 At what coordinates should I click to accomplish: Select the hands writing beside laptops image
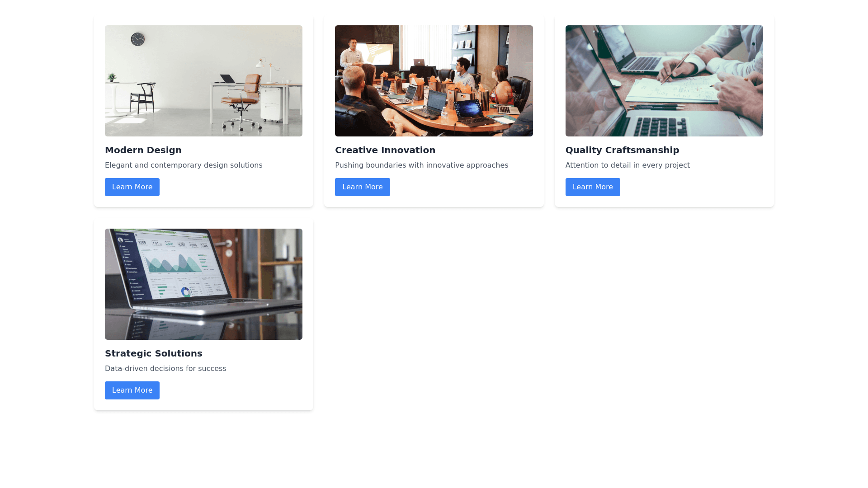click(664, 81)
